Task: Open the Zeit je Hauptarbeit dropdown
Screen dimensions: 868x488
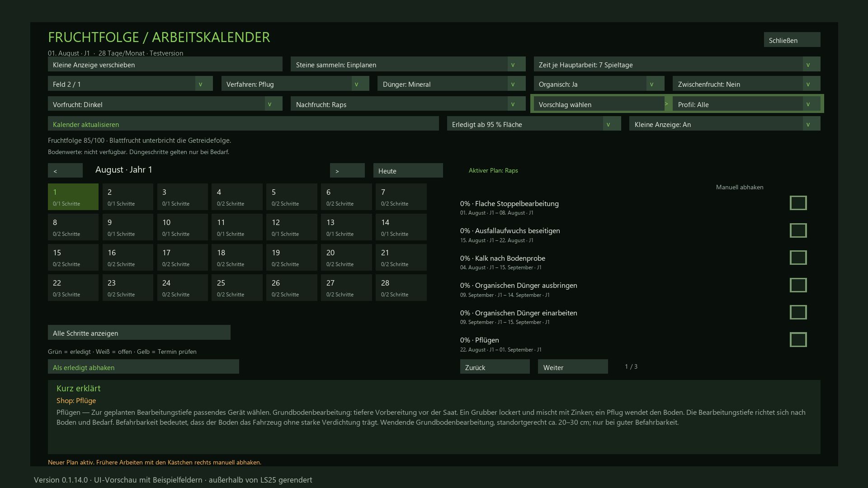Action: point(677,64)
